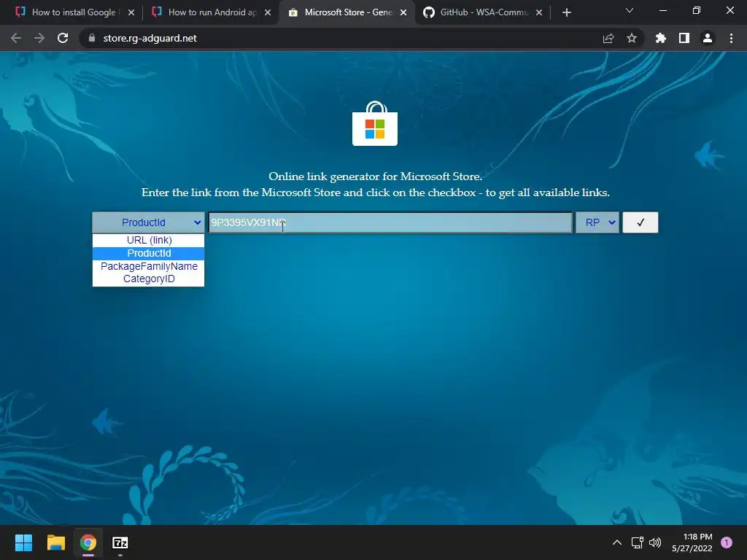The image size is (747, 560).
Task: Bookmark this page with the star icon
Action: point(632,38)
